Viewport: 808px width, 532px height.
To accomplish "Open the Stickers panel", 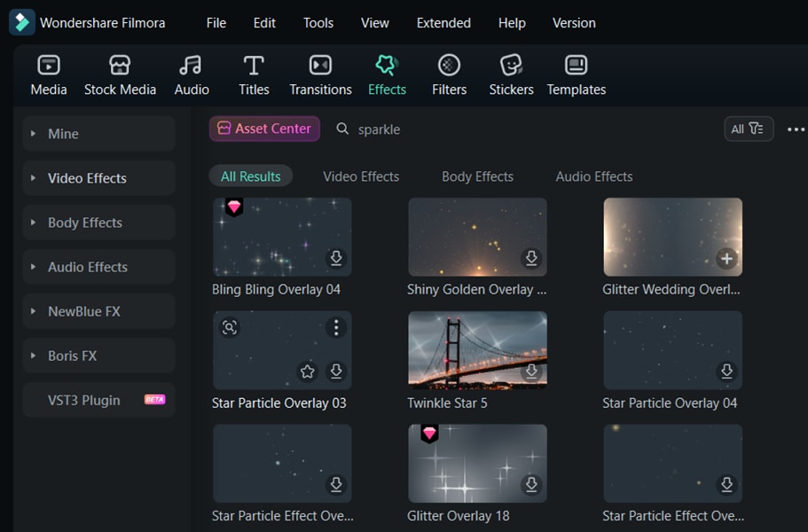I will [x=511, y=75].
